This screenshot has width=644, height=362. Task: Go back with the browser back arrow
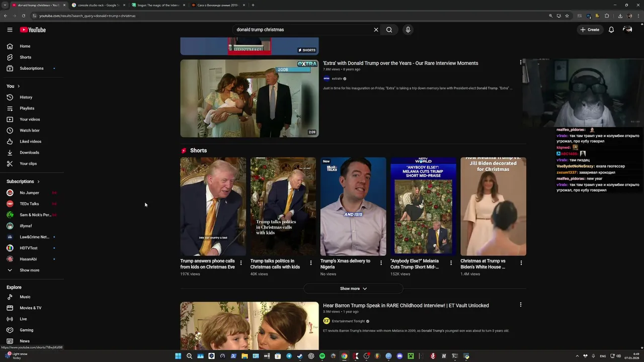click(x=6, y=16)
